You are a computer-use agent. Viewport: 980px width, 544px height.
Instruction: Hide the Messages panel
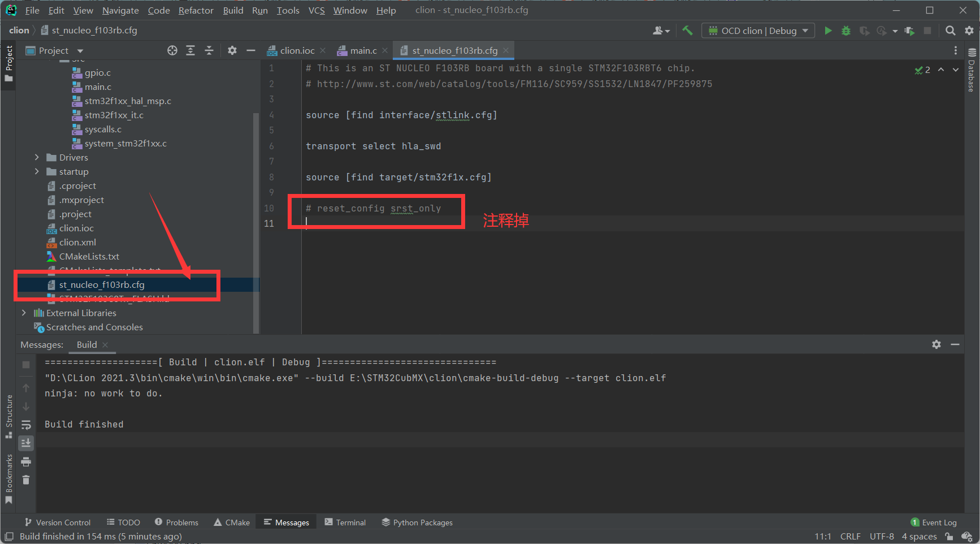click(x=955, y=344)
